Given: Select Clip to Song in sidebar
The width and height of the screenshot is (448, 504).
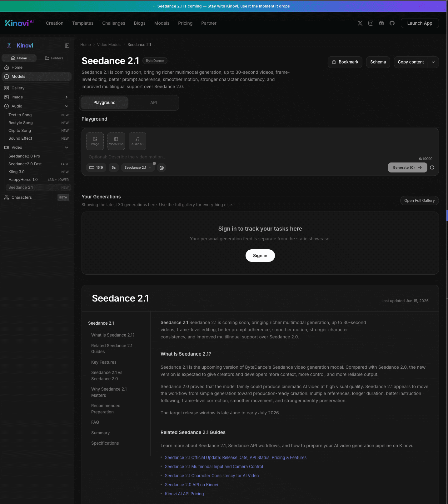Looking at the screenshot, I should (38, 131).
